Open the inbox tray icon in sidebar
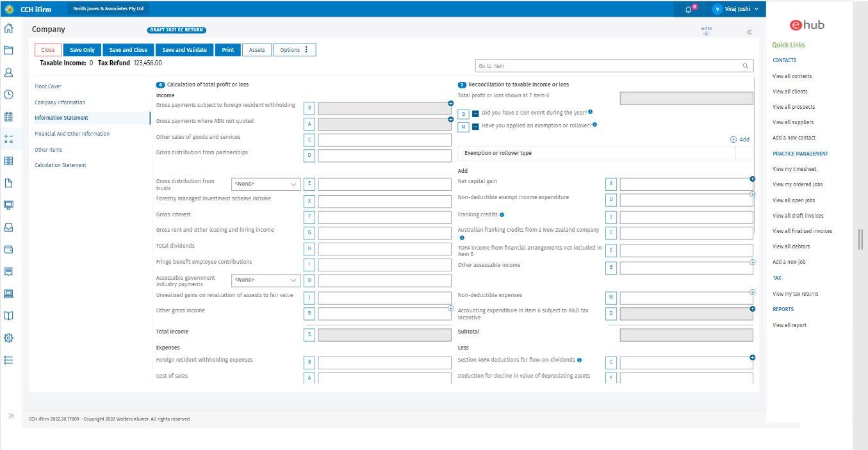The height and width of the screenshot is (450, 868). 9,227
